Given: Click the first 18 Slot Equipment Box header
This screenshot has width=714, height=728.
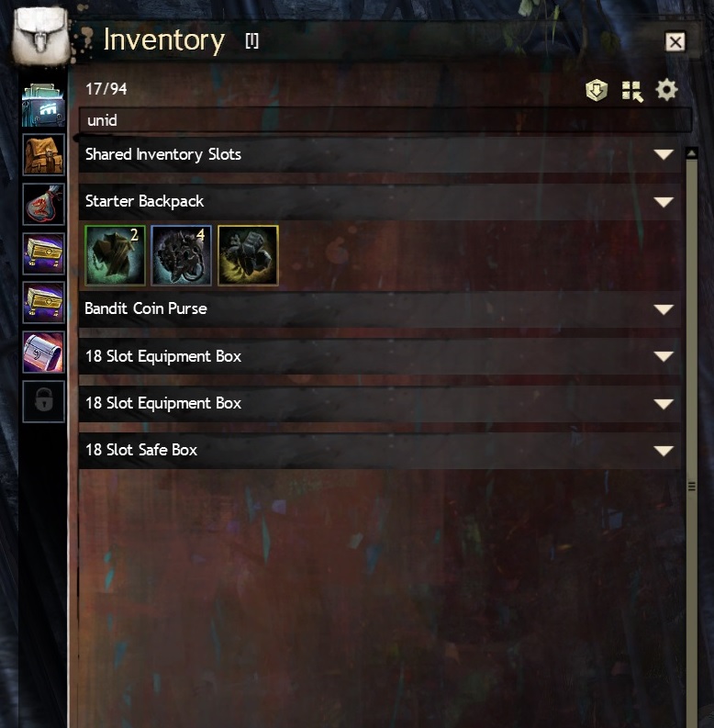Looking at the screenshot, I should pos(380,356).
